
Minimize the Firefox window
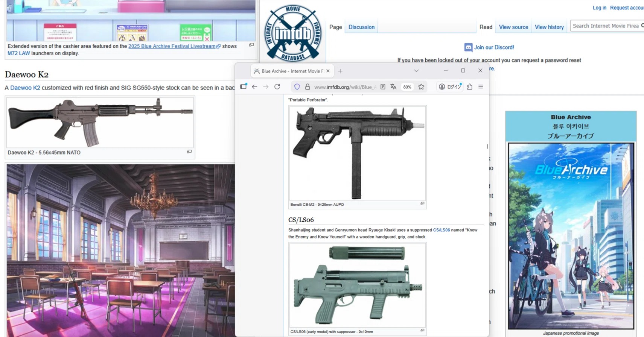point(446,71)
